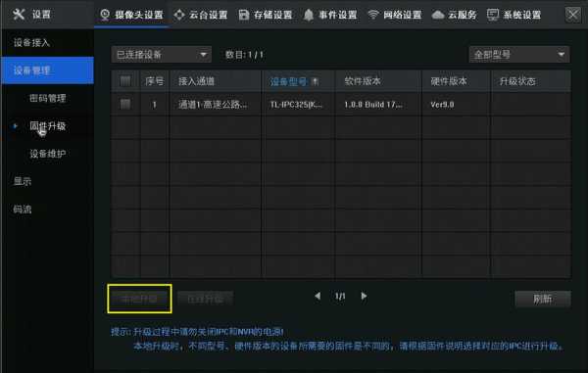The height and width of the screenshot is (373, 588).
Task: Click the 通道1-高速公路 cell
Action: tap(216, 105)
